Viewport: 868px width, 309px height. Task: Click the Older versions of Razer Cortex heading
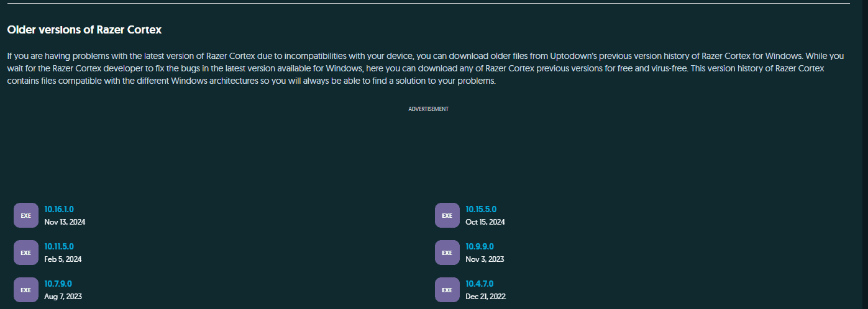tap(85, 30)
